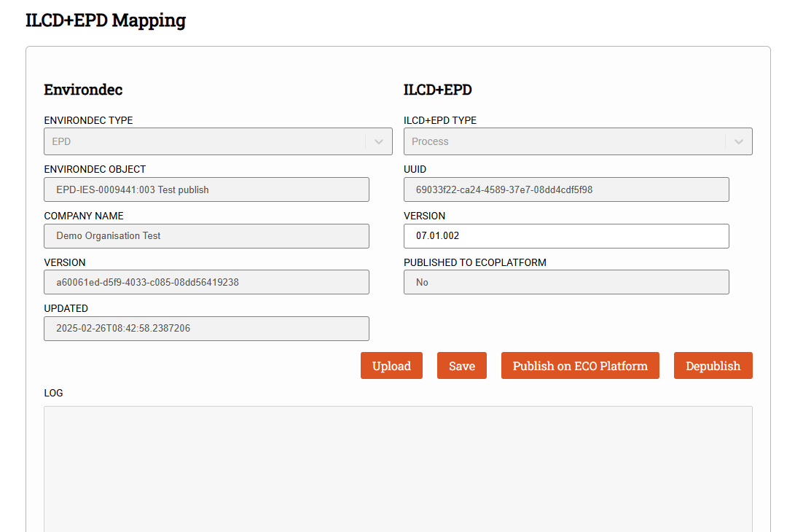Select the Company Name field
This screenshot has width=803, height=532.
point(206,236)
